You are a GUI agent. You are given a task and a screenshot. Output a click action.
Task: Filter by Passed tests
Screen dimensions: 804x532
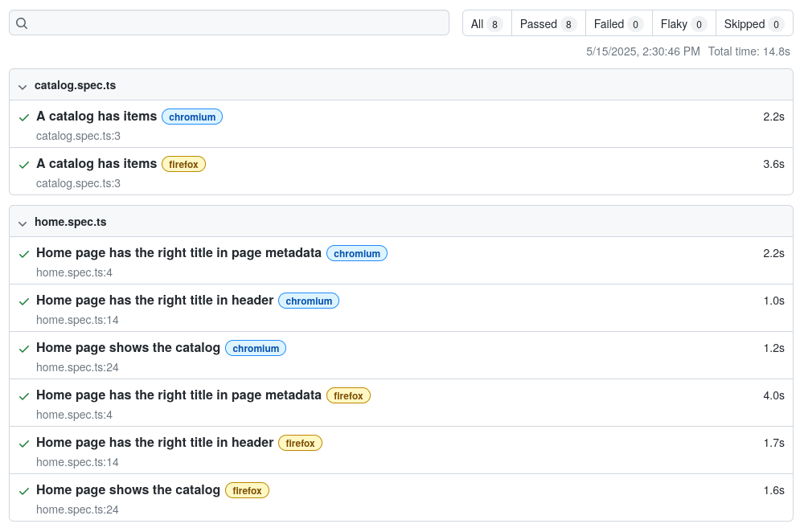tap(548, 24)
